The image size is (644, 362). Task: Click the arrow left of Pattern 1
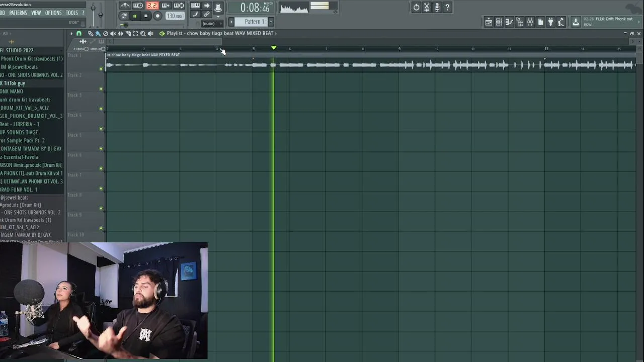click(x=231, y=22)
